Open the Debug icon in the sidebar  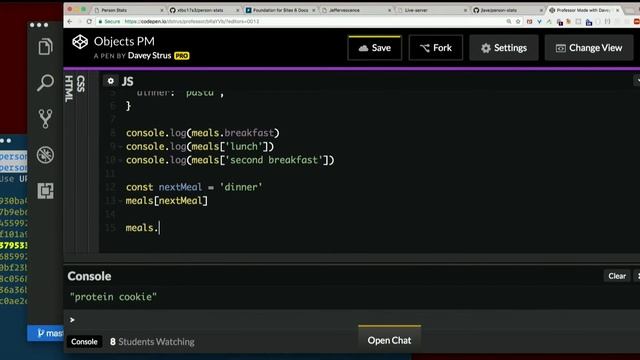[45, 155]
